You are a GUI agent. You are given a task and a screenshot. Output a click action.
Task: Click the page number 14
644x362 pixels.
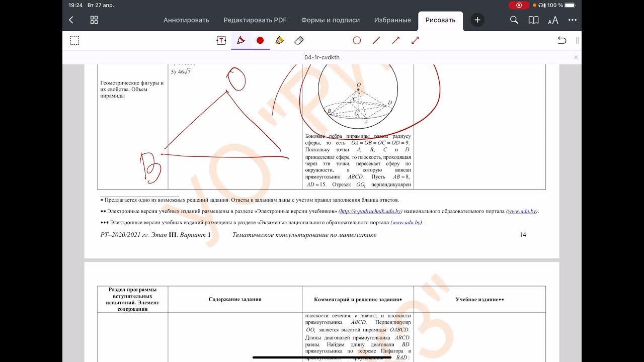click(523, 235)
